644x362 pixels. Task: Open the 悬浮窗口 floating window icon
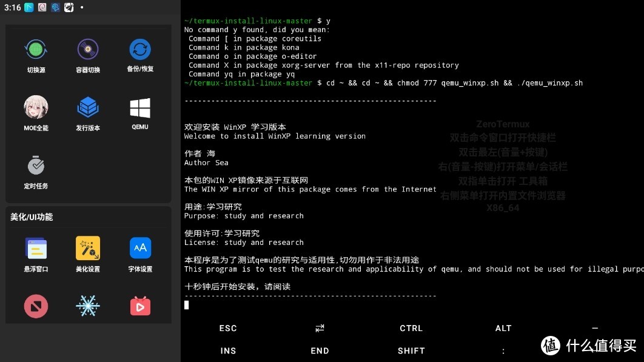click(x=36, y=248)
